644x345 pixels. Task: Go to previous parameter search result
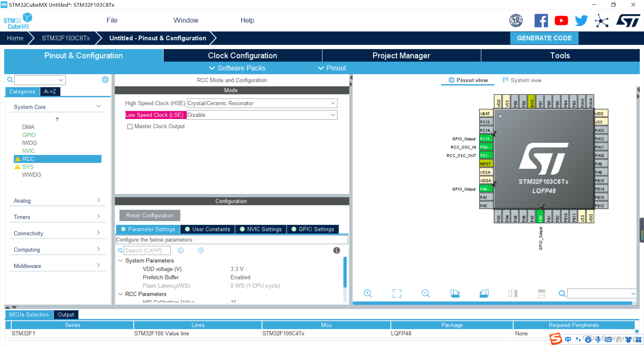[x=180, y=251]
